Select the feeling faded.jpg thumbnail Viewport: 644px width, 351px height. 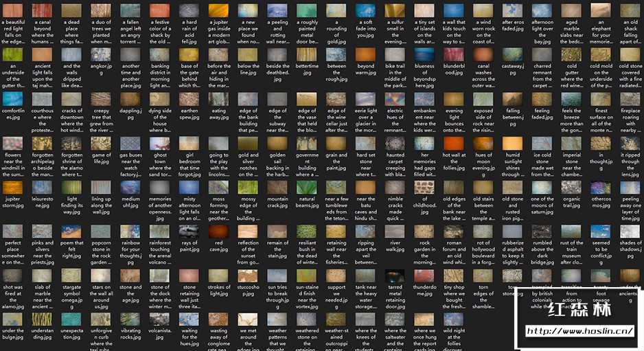542,99
